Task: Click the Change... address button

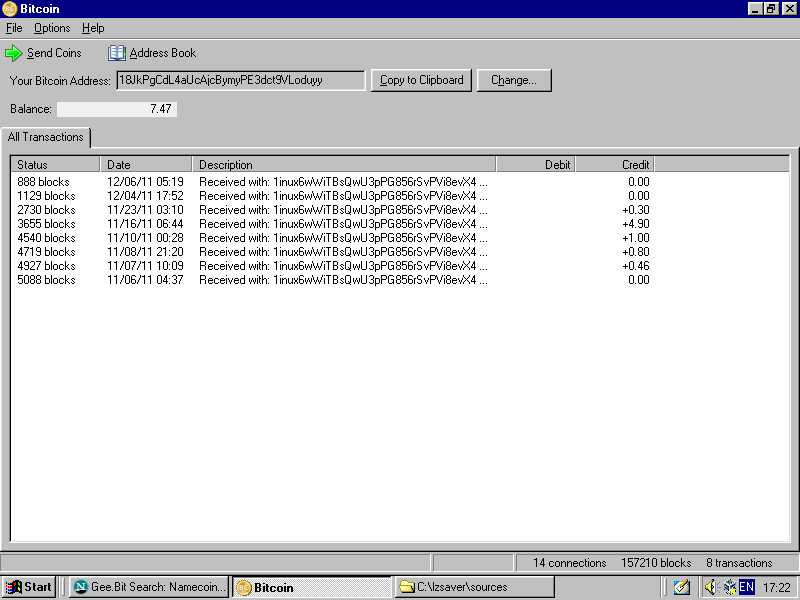Action: point(514,80)
